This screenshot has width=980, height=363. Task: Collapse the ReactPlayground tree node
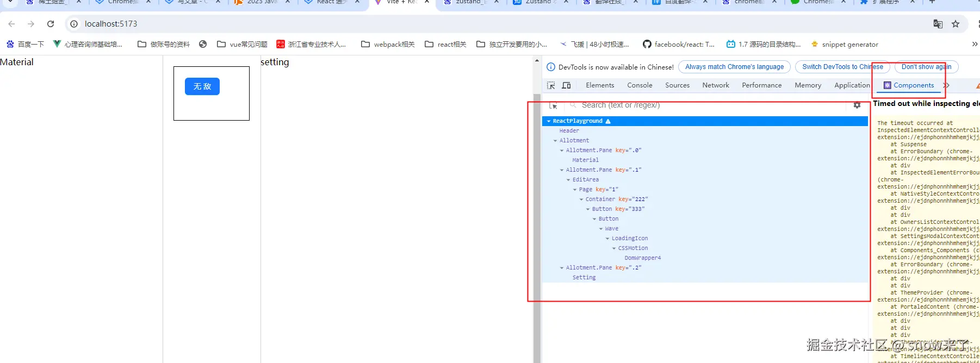point(549,121)
